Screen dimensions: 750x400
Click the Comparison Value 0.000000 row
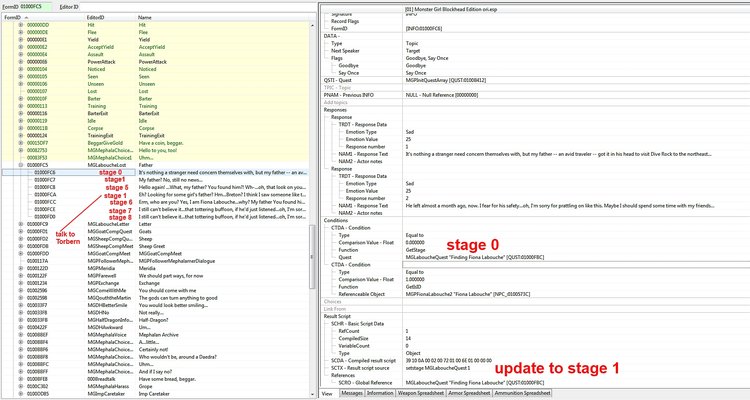535,243
